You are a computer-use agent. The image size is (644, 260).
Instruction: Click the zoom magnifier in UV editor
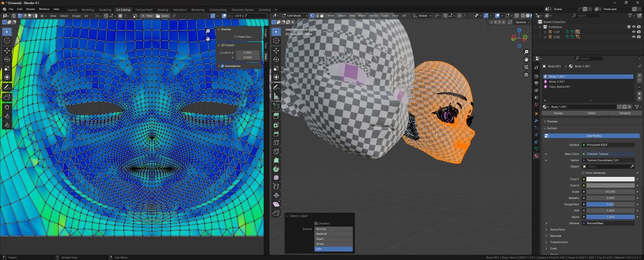pyautogui.click(x=208, y=32)
